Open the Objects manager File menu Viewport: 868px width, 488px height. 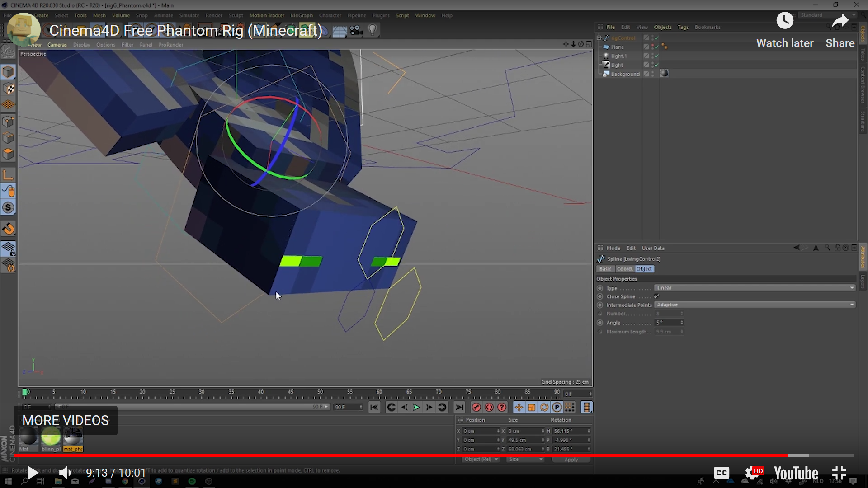click(x=610, y=27)
